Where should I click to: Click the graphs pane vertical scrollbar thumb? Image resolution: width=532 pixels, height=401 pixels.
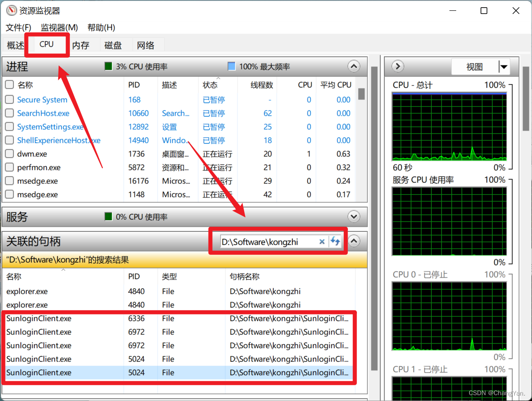click(x=526, y=98)
